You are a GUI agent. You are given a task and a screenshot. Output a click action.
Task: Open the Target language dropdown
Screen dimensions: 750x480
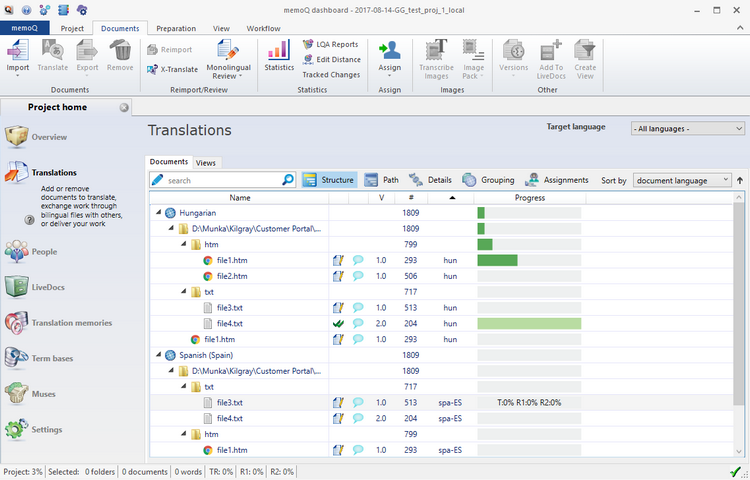tap(689, 129)
